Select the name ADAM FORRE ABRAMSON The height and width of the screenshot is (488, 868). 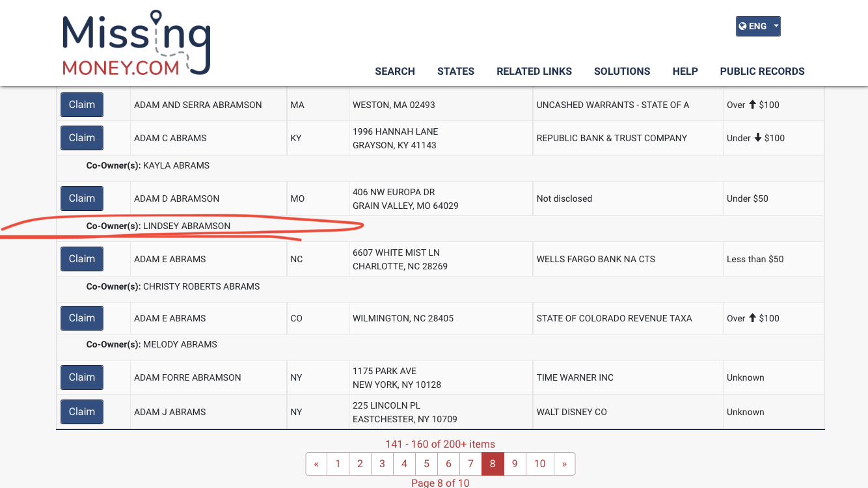187,377
